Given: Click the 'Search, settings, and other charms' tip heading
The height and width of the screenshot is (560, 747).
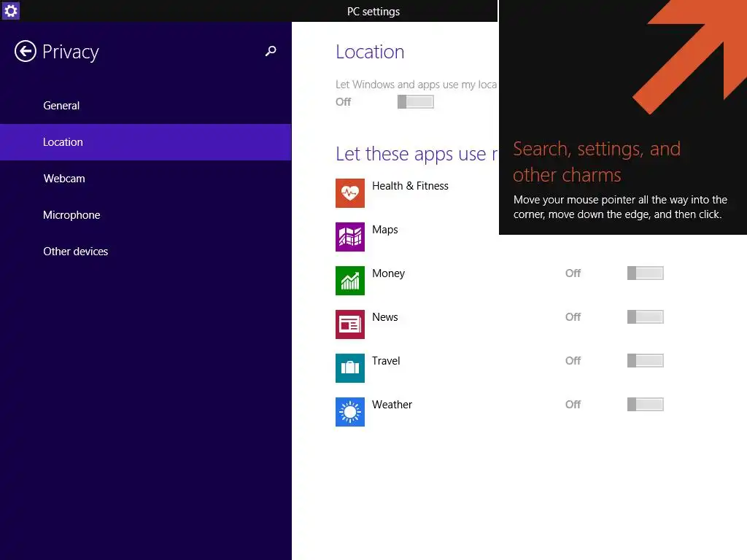Looking at the screenshot, I should click(597, 162).
